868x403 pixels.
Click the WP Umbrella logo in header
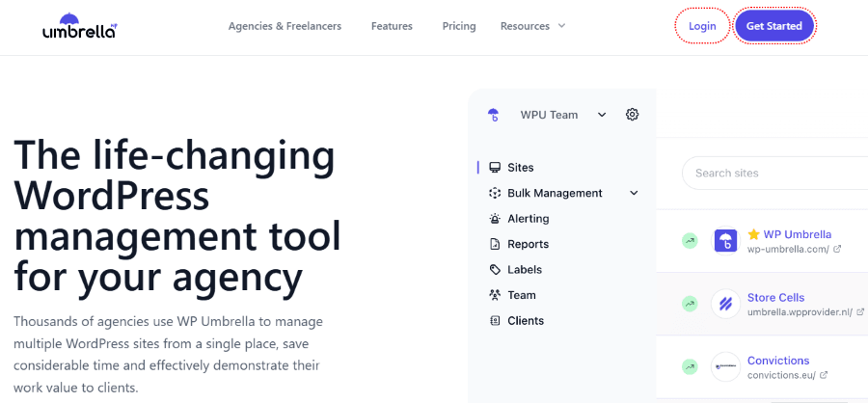pyautogui.click(x=80, y=25)
